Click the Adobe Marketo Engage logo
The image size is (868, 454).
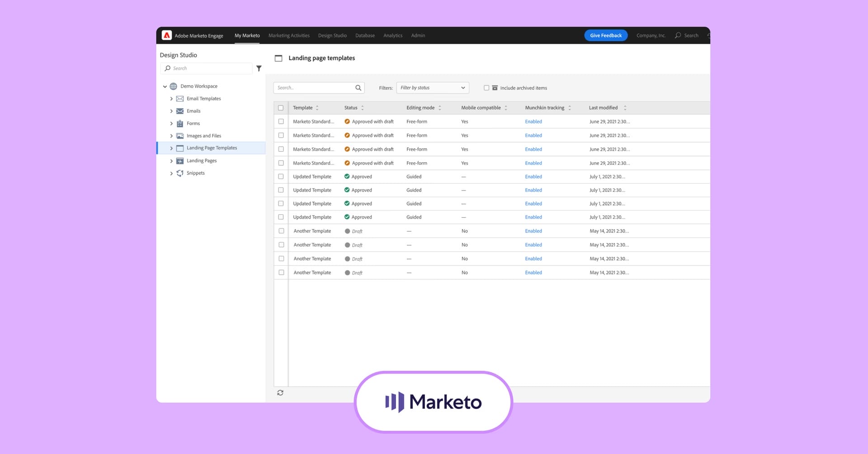click(x=167, y=35)
